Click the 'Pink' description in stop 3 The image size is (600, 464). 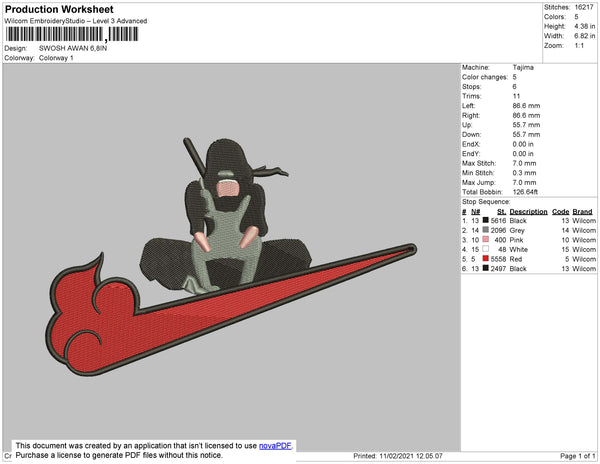point(516,240)
